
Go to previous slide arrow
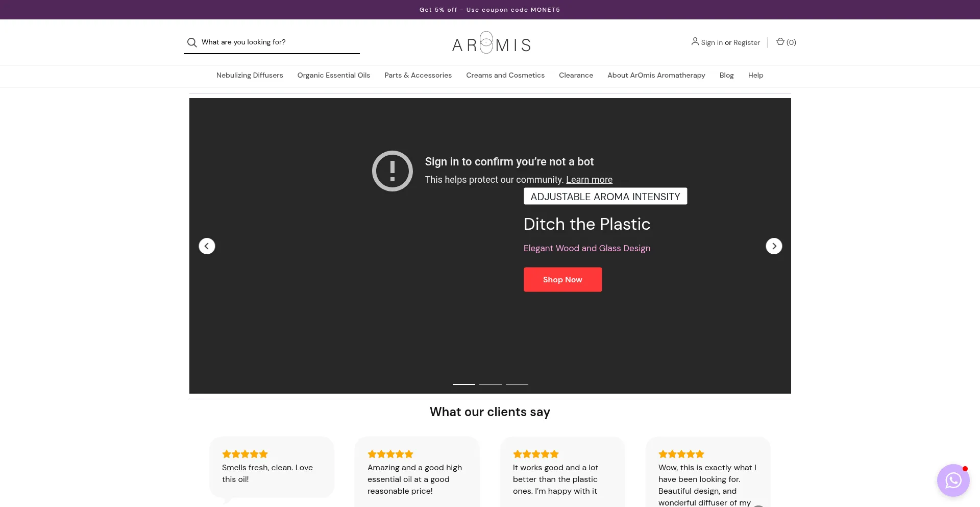pyautogui.click(x=207, y=246)
